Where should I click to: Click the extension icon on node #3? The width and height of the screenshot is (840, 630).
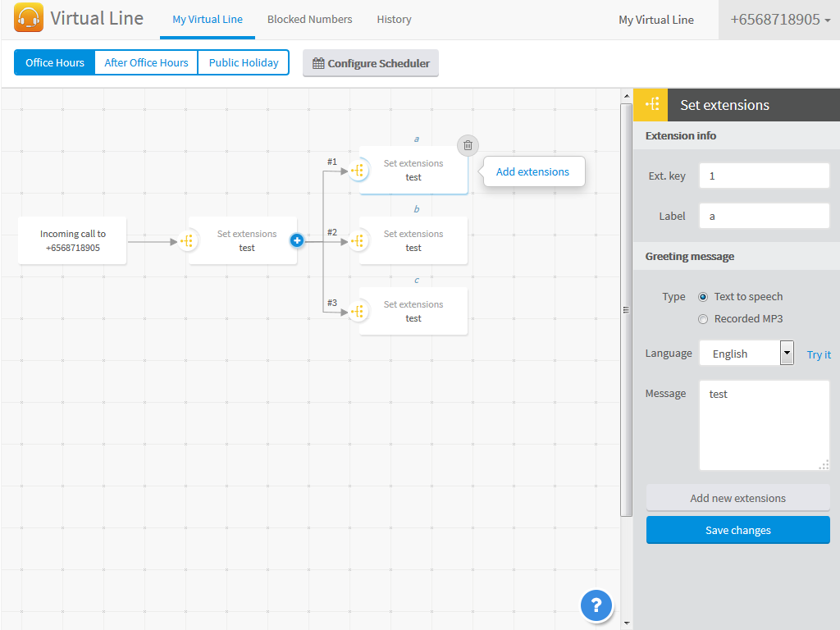point(357,312)
